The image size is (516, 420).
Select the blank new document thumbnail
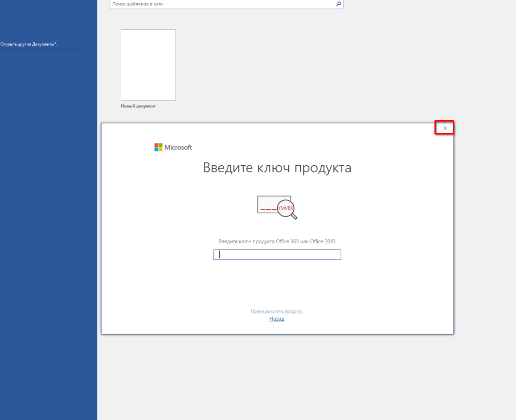(x=148, y=65)
